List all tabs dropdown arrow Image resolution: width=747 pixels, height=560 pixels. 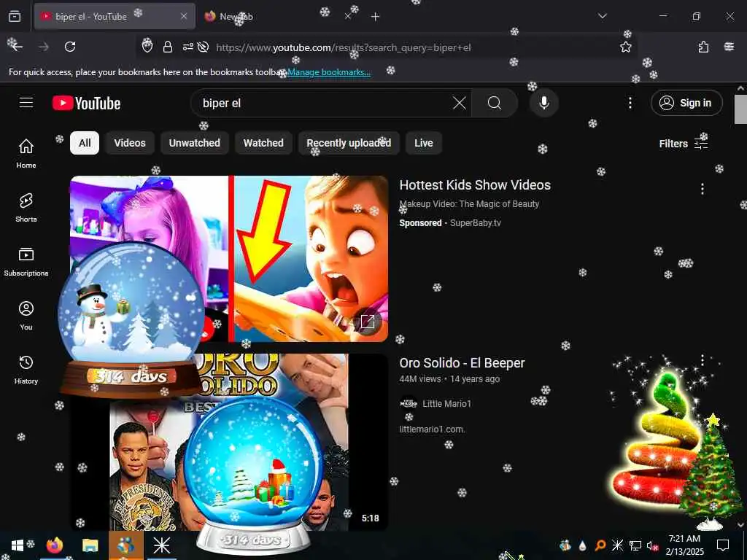[602, 16]
